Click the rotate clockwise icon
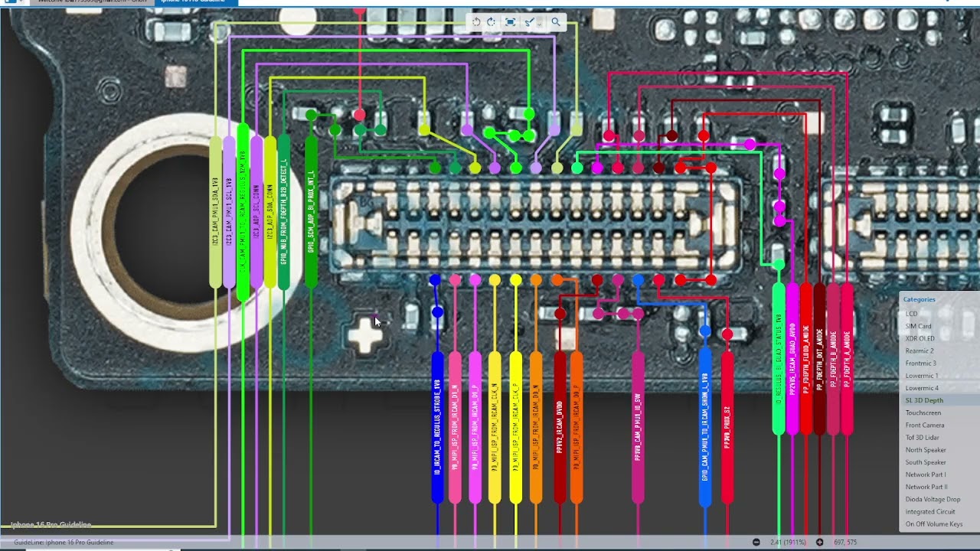The height and width of the screenshot is (551, 980). 491,22
